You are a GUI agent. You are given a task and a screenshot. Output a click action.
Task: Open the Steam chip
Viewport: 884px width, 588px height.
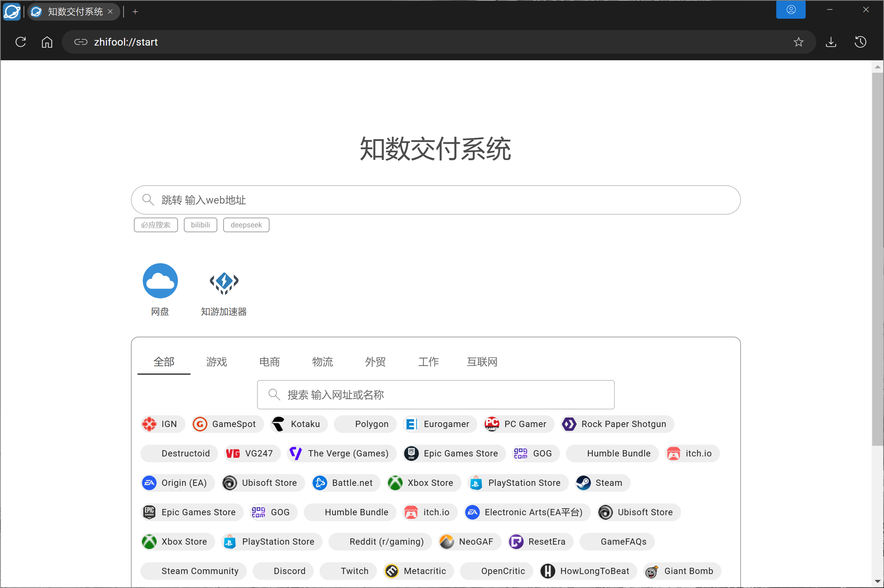[602, 483]
